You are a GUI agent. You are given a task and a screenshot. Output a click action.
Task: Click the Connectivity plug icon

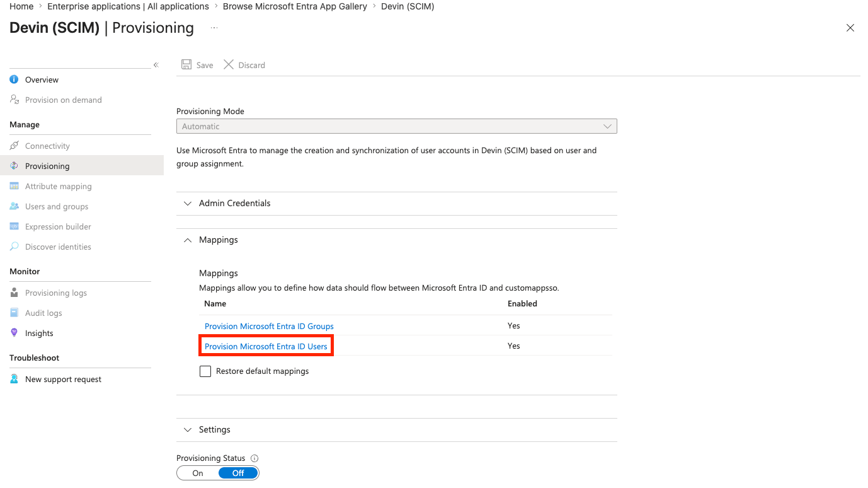click(14, 146)
